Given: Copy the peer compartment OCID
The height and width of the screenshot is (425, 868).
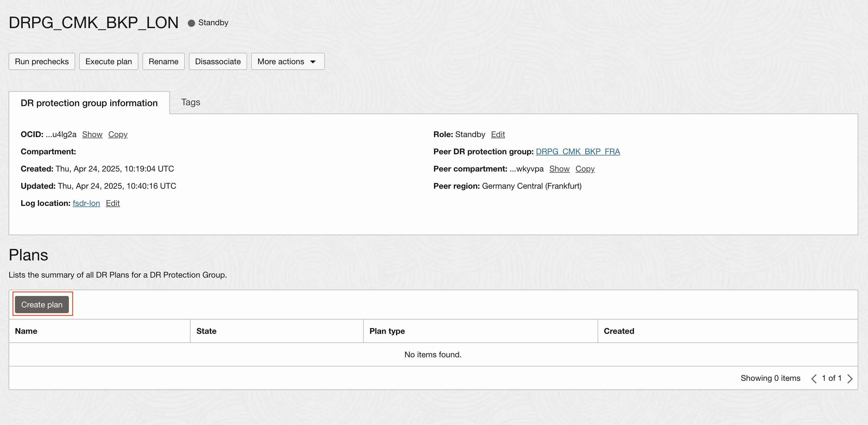Looking at the screenshot, I should (x=585, y=169).
